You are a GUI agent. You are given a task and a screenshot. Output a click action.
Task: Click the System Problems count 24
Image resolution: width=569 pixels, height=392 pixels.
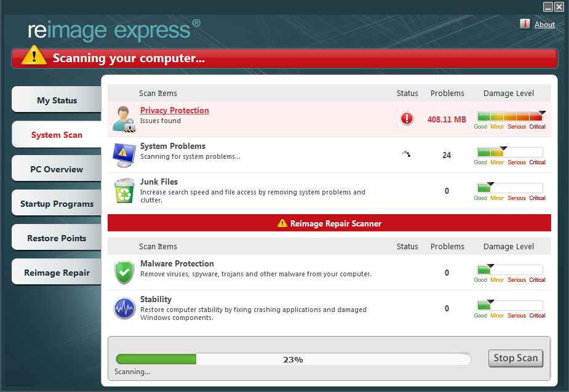447,155
